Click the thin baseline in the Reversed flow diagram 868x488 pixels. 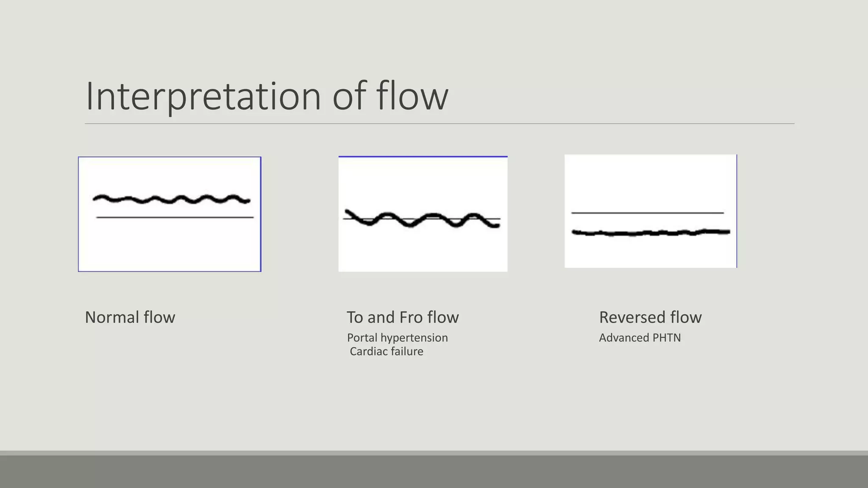(648, 213)
